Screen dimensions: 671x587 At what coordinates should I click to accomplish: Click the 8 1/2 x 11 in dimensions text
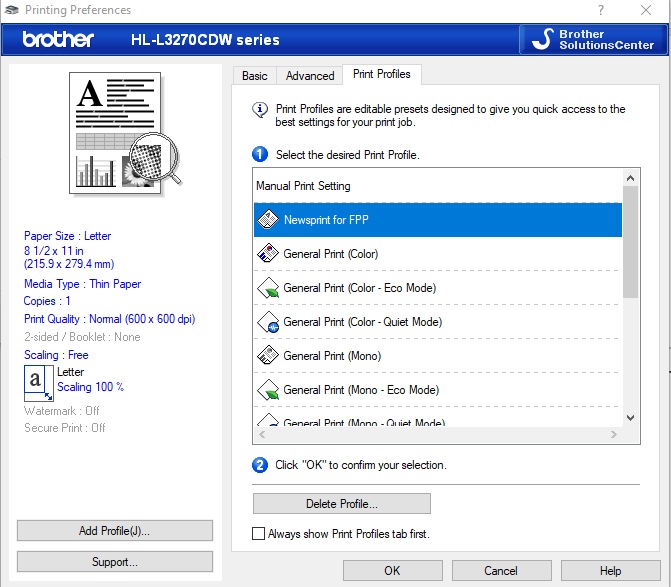tap(54, 251)
